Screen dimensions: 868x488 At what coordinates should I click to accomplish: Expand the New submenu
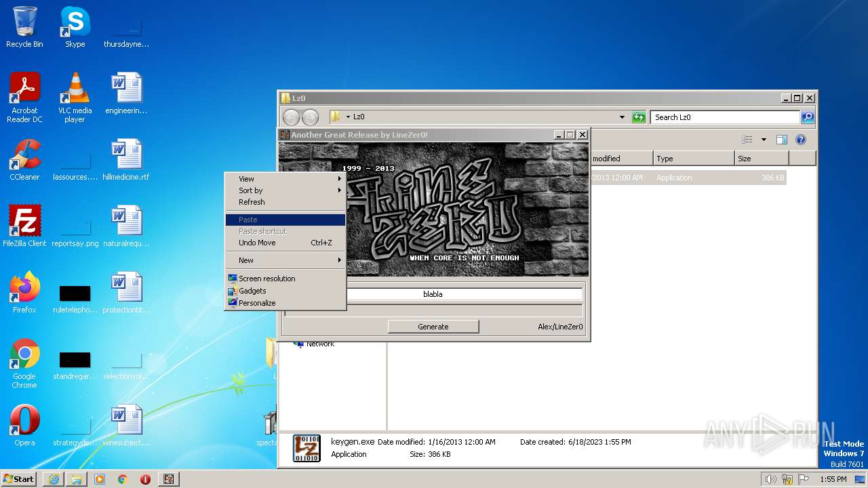point(285,260)
